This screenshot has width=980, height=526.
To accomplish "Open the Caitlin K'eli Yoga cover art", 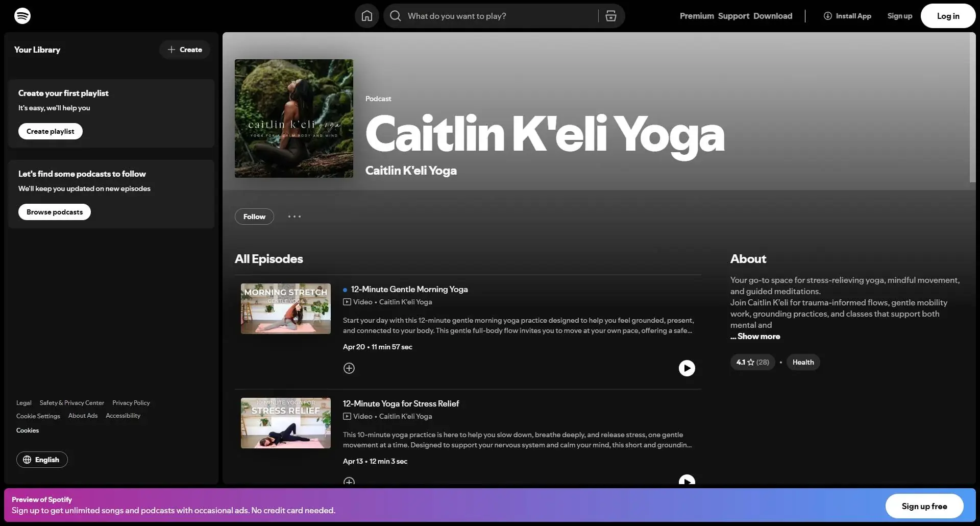I will click(294, 118).
